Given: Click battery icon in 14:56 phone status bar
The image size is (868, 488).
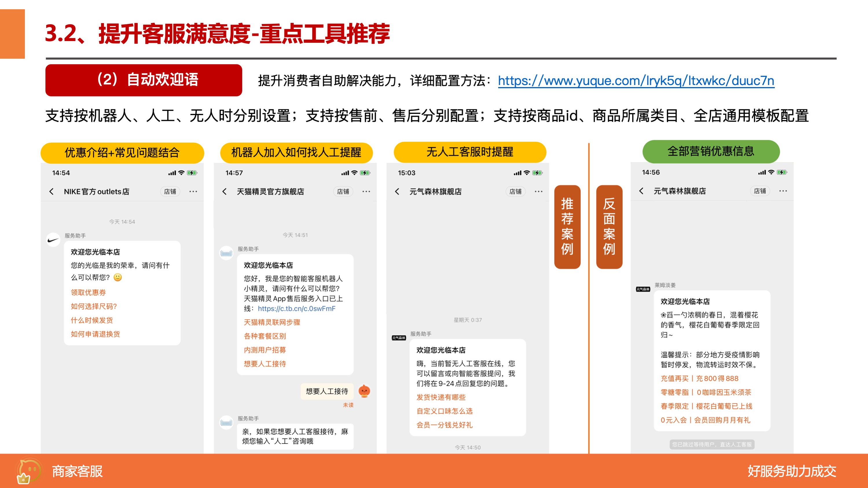Looking at the screenshot, I should [782, 172].
